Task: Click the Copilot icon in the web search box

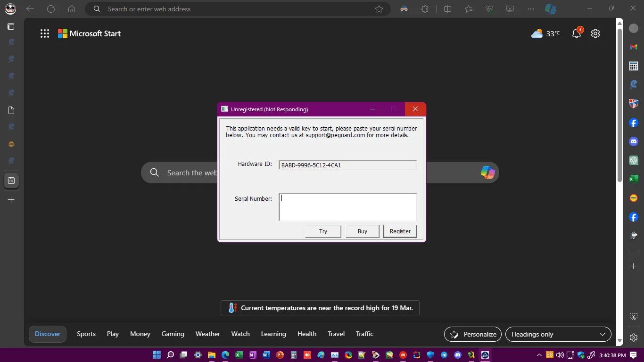Action: 487,173
